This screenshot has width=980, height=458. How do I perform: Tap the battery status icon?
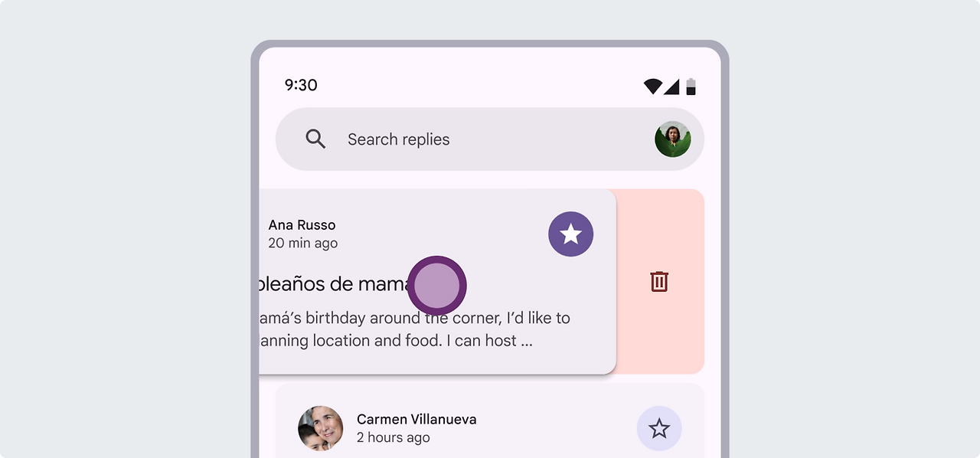click(691, 86)
